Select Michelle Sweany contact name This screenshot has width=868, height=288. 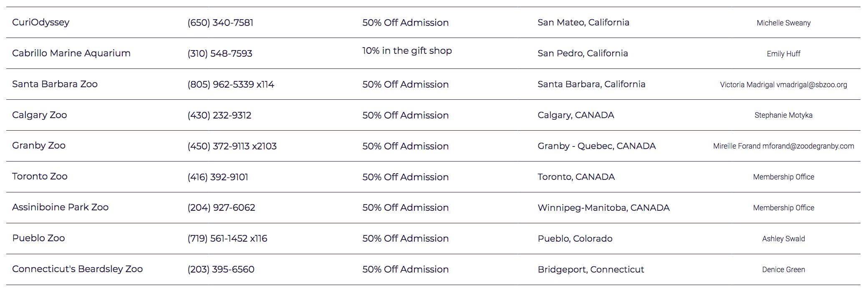pyautogui.click(x=783, y=23)
